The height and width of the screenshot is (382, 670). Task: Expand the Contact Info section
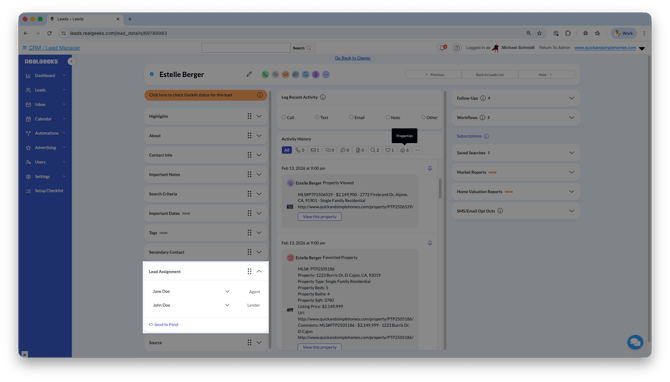coord(259,155)
